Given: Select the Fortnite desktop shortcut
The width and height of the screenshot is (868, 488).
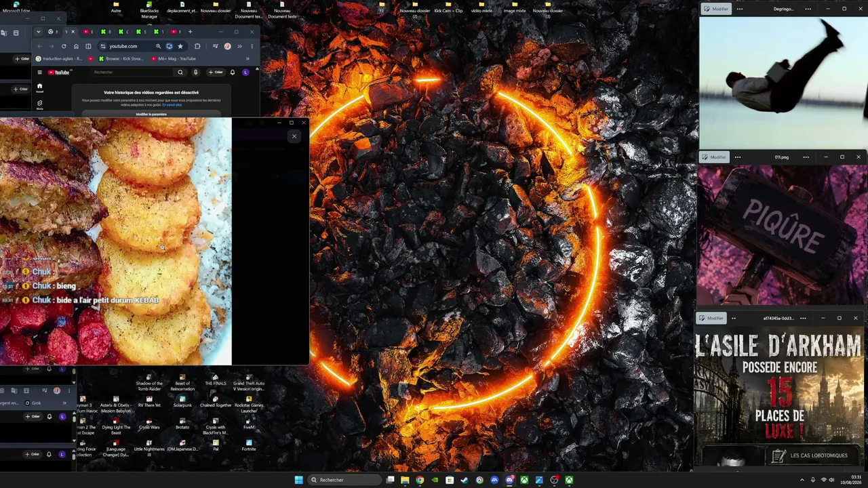Looking at the screenshot, I should click(x=249, y=445).
